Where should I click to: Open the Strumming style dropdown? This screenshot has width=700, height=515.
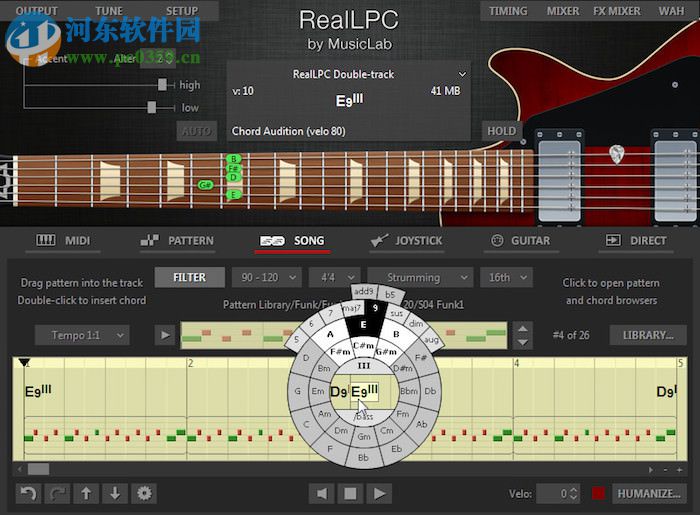click(x=420, y=278)
